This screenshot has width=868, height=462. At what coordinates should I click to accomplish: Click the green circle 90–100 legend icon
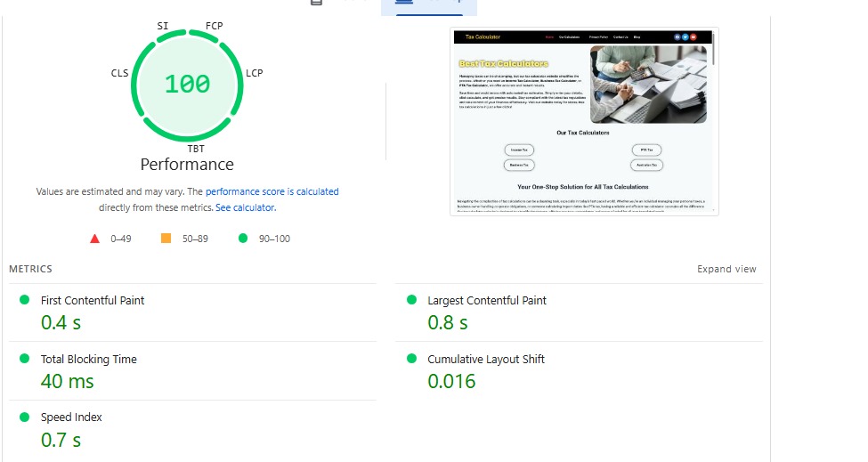[x=242, y=239]
